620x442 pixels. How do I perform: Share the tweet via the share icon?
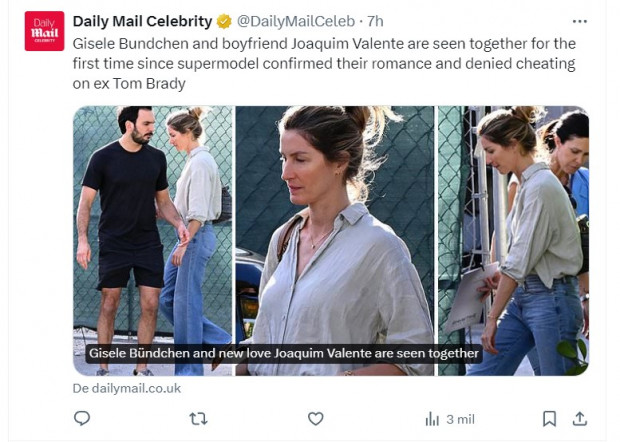(579, 419)
